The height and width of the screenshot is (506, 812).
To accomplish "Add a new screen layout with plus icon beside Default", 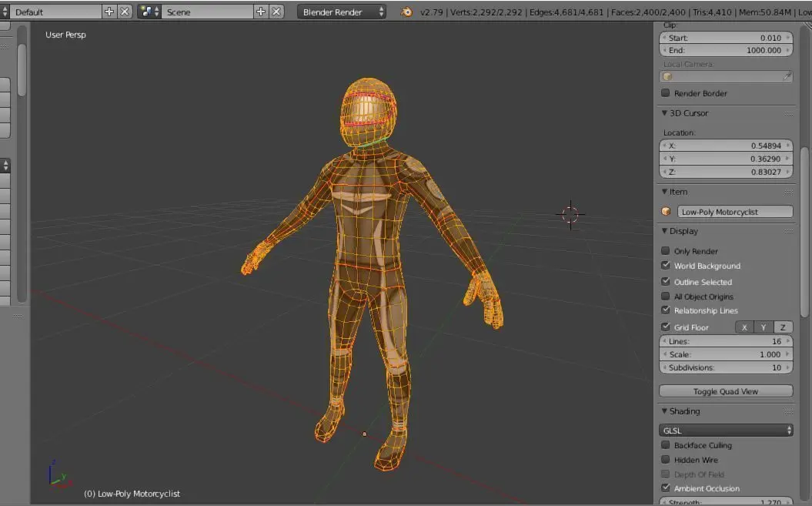I will [109, 12].
